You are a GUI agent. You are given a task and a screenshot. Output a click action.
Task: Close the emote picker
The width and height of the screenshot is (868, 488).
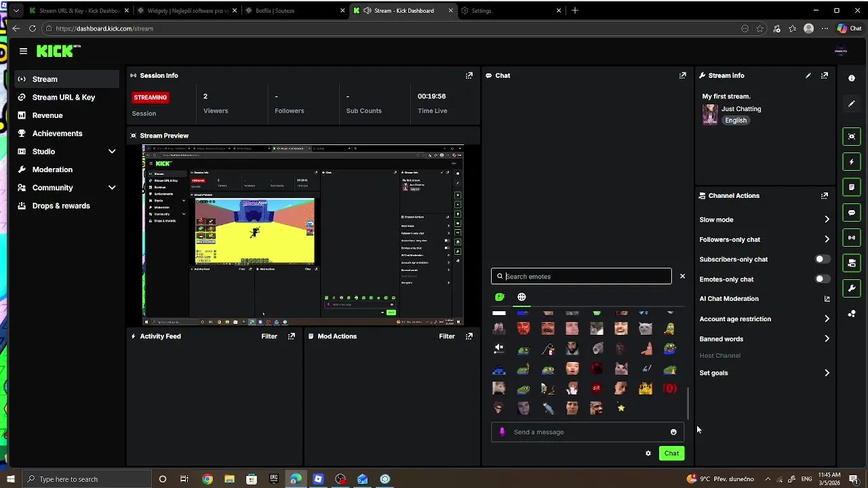(682, 276)
